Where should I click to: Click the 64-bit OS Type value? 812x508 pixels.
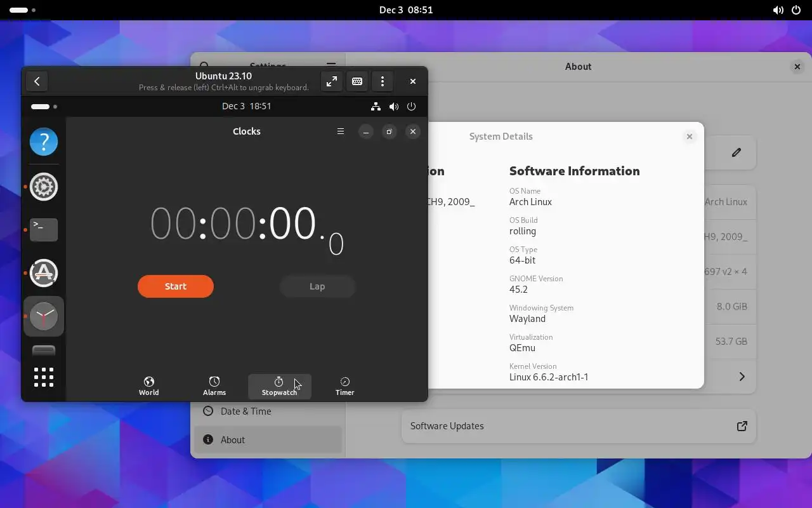(x=522, y=260)
